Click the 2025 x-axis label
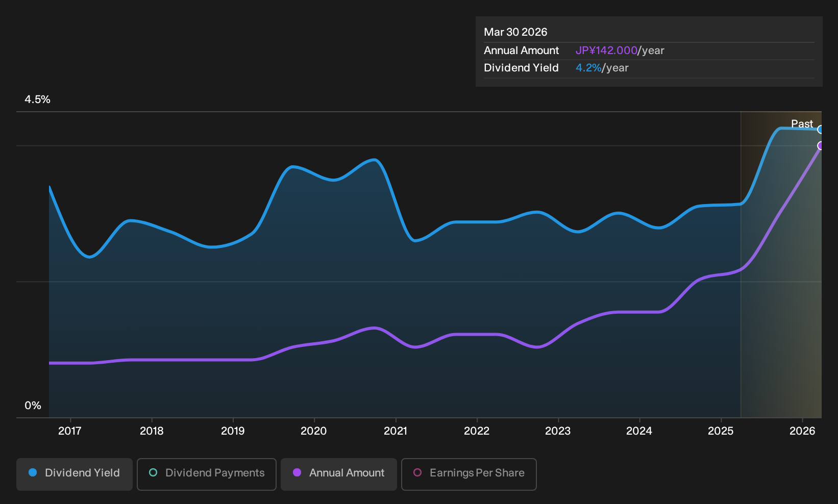This screenshot has width=838, height=504. click(721, 431)
